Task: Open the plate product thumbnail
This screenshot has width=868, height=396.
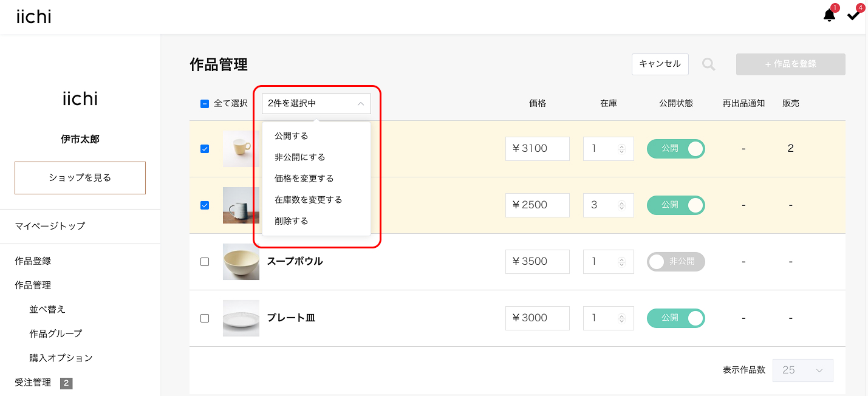Action: [x=241, y=318]
